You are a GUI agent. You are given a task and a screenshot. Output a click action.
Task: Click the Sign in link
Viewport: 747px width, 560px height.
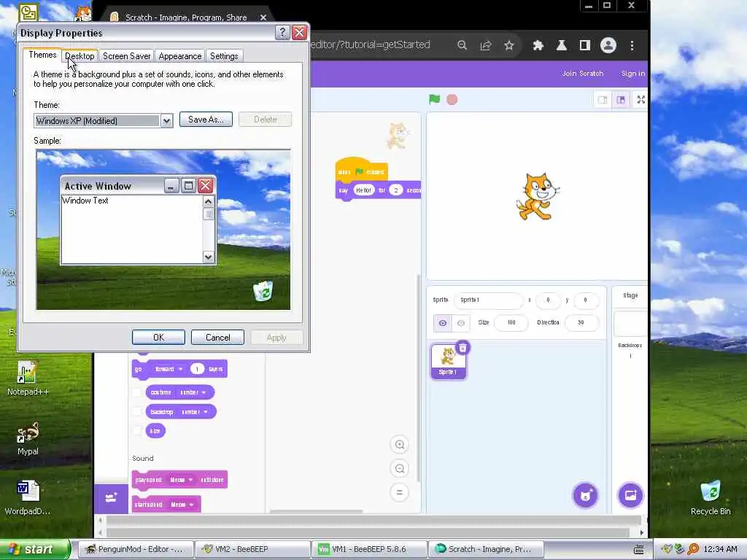[x=632, y=74]
